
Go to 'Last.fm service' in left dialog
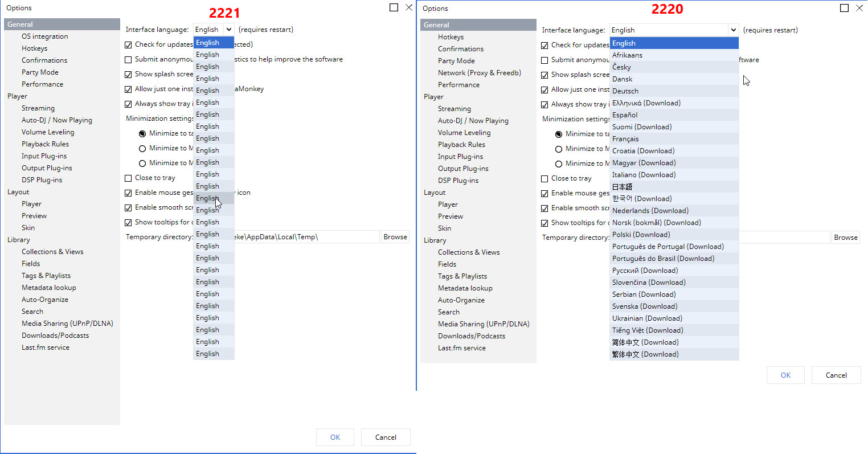pos(45,347)
